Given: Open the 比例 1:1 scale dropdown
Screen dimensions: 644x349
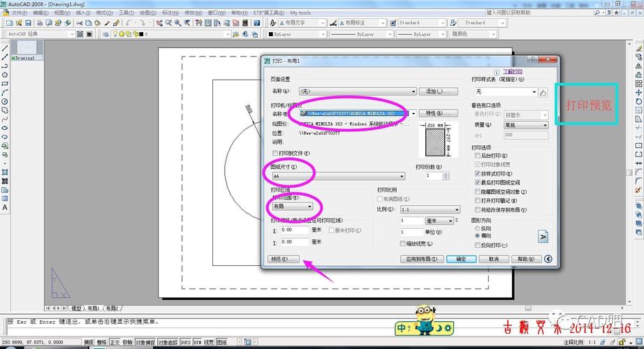Looking at the screenshot, I should [x=457, y=209].
